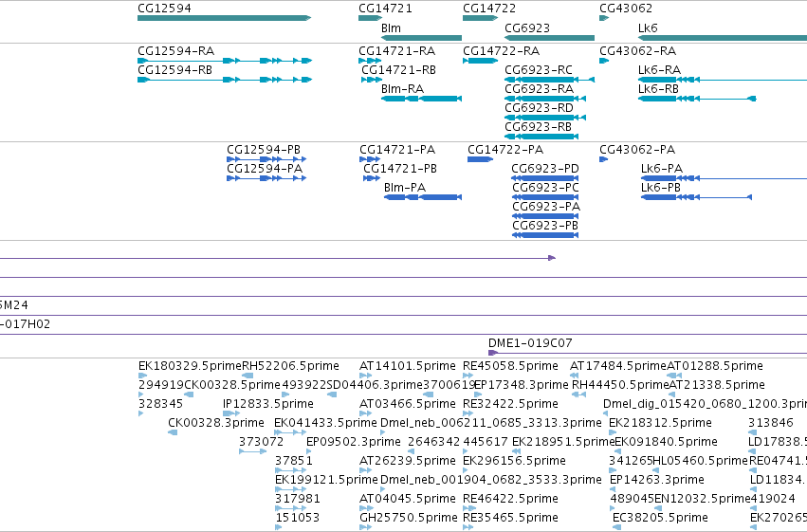Click the CG6923-PD protein label

[x=545, y=169]
